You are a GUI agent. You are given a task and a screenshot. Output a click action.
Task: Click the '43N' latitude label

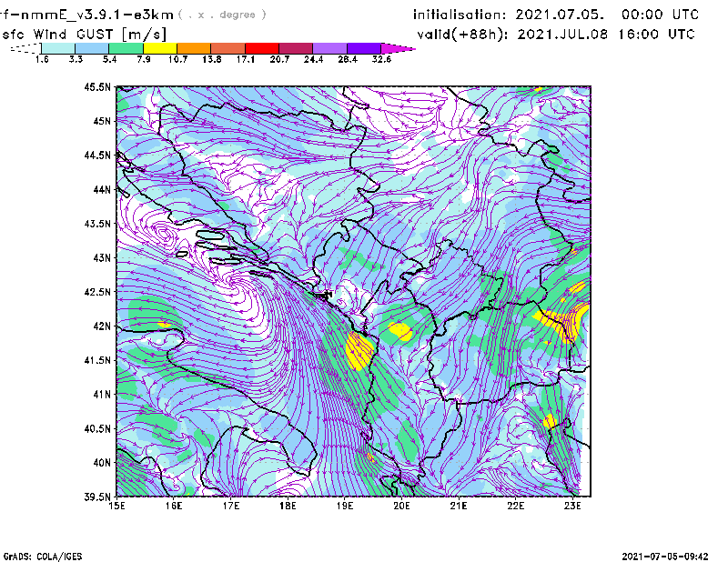pos(102,257)
